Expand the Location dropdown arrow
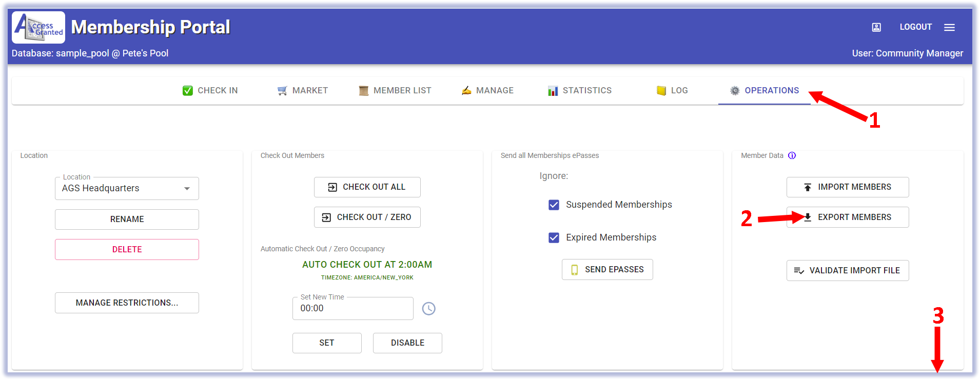 click(x=187, y=189)
